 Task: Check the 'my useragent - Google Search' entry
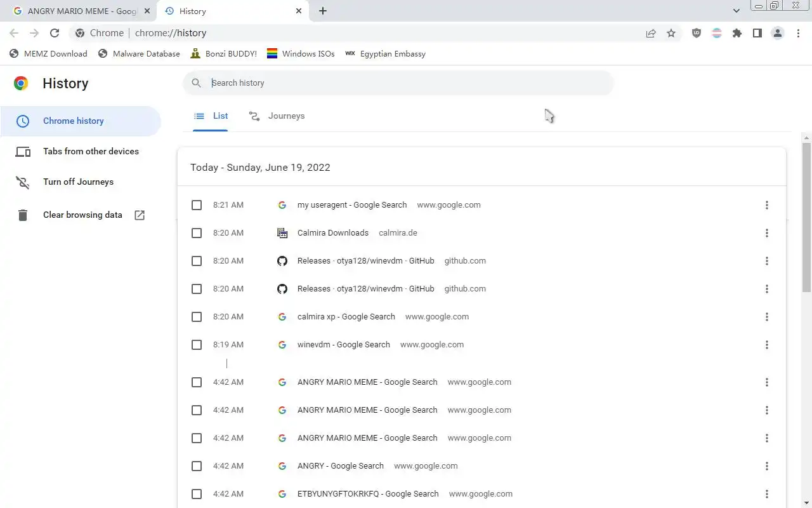click(197, 205)
